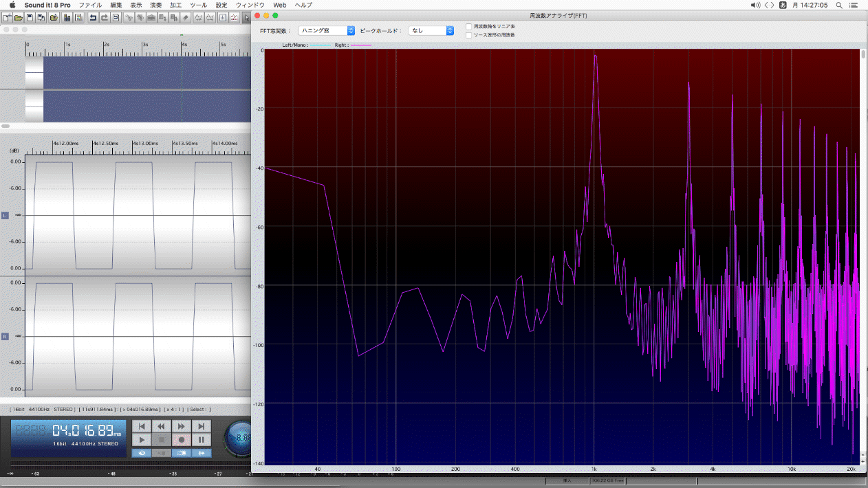Click the blue bar-chart toolbar icon
868x488 pixels.
(x=67, y=16)
